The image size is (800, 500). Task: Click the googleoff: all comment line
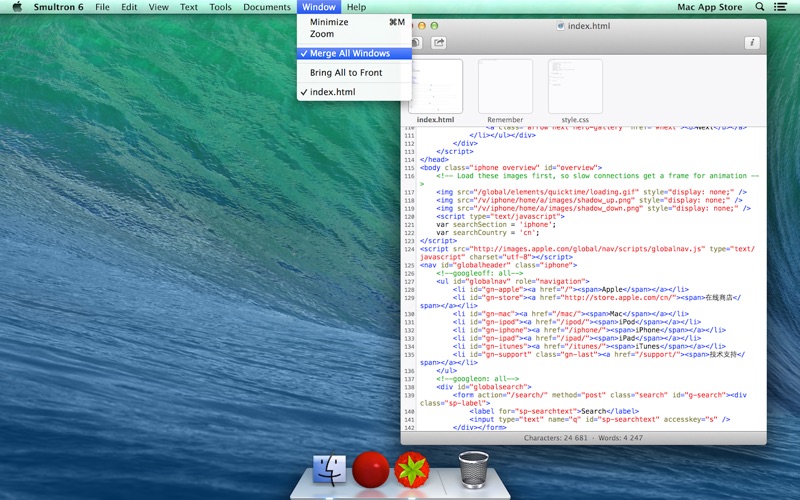[x=480, y=273]
